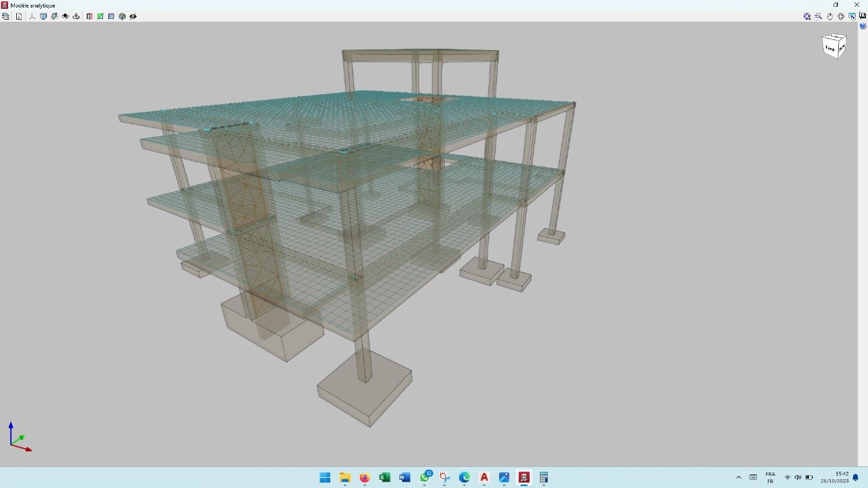Click the stacked layers icon in toolbar

pyautogui.click(x=6, y=16)
